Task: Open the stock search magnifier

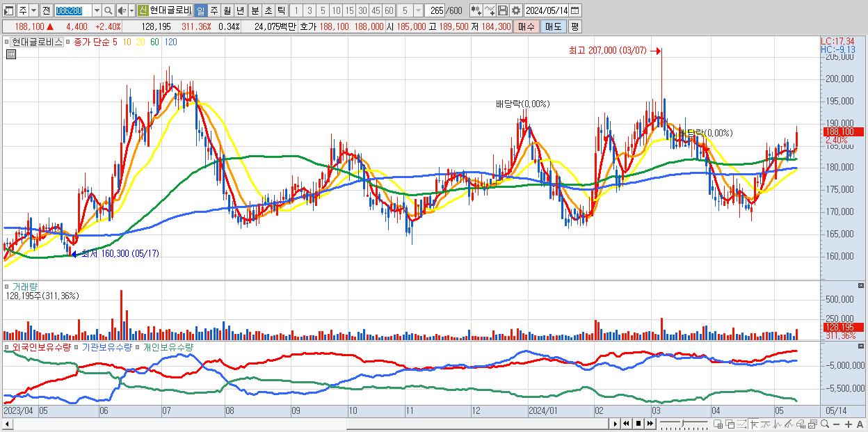Action: tap(108, 11)
